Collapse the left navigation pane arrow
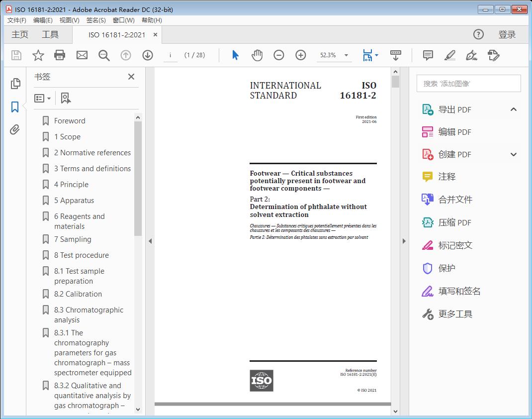The width and height of the screenshot is (532, 419). point(150,241)
